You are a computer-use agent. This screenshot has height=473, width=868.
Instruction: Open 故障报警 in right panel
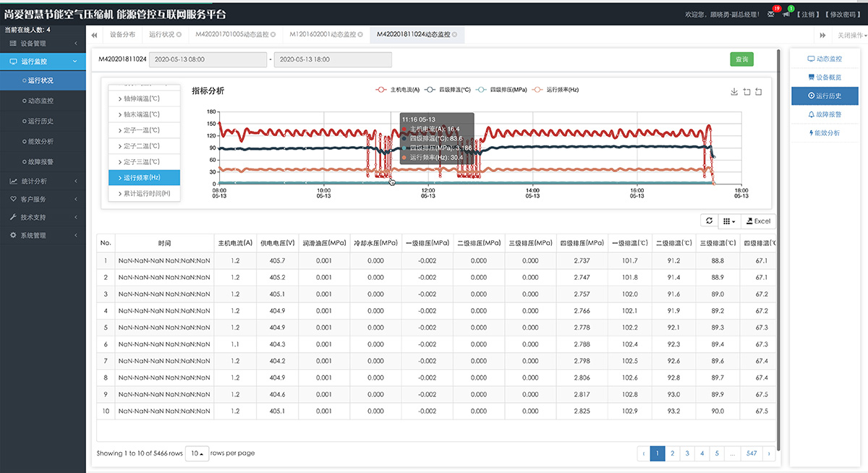pyautogui.click(x=825, y=114)
